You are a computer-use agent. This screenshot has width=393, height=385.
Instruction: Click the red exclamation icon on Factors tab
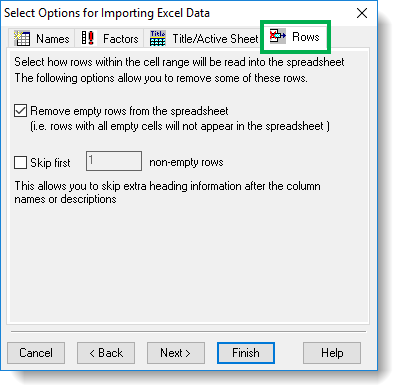coord(88,38)
